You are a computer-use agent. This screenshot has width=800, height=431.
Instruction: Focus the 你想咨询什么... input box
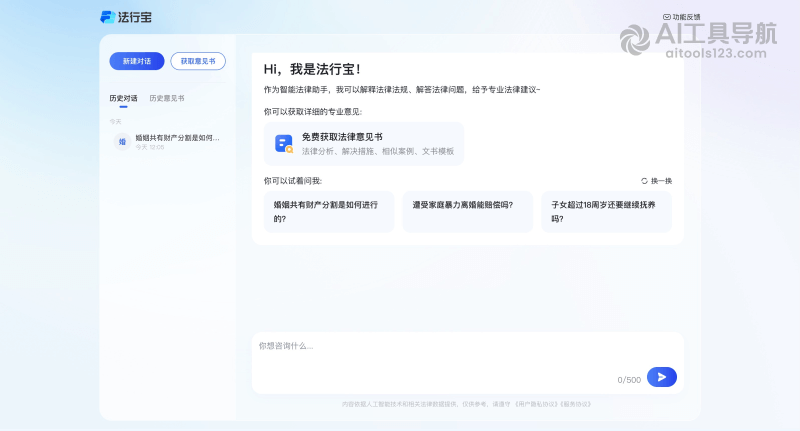coord(467,363)
